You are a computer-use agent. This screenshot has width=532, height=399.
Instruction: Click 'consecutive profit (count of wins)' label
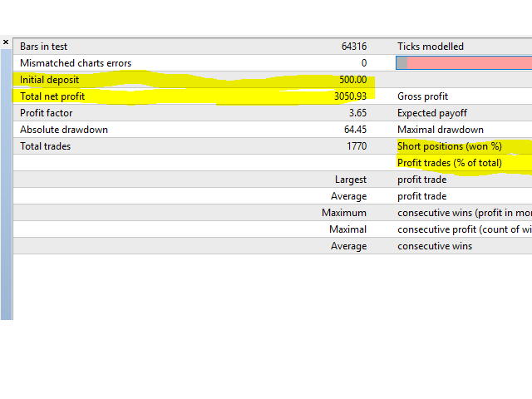[465, 229]
